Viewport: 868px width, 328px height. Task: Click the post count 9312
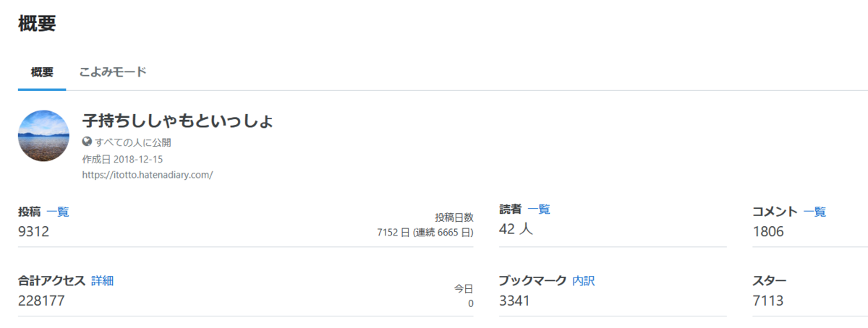click(x=34, y=232)
